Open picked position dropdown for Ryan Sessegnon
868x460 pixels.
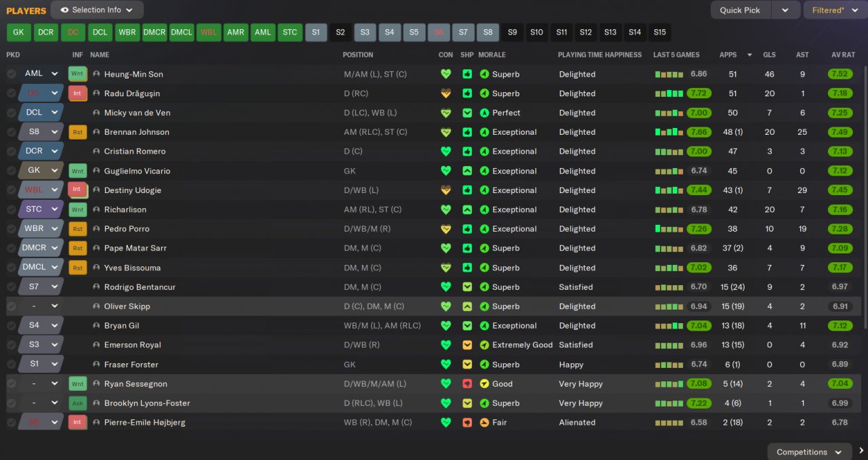click(42, 383)
